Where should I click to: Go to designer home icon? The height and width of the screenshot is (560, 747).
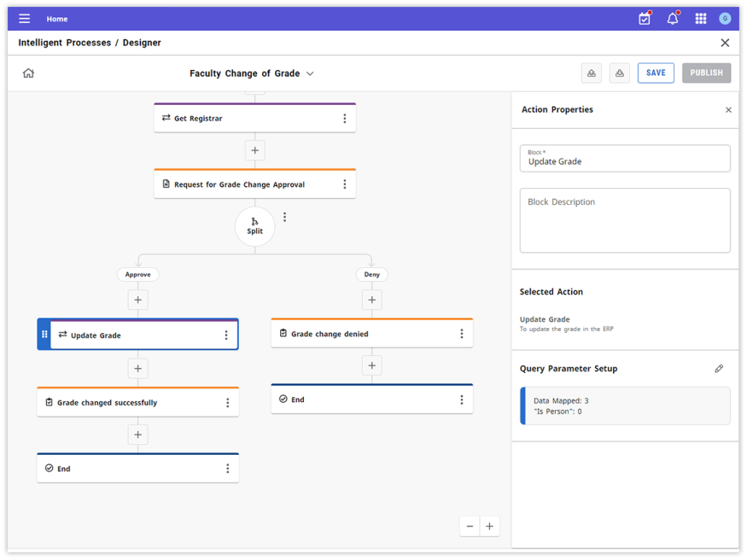[28, 73]
